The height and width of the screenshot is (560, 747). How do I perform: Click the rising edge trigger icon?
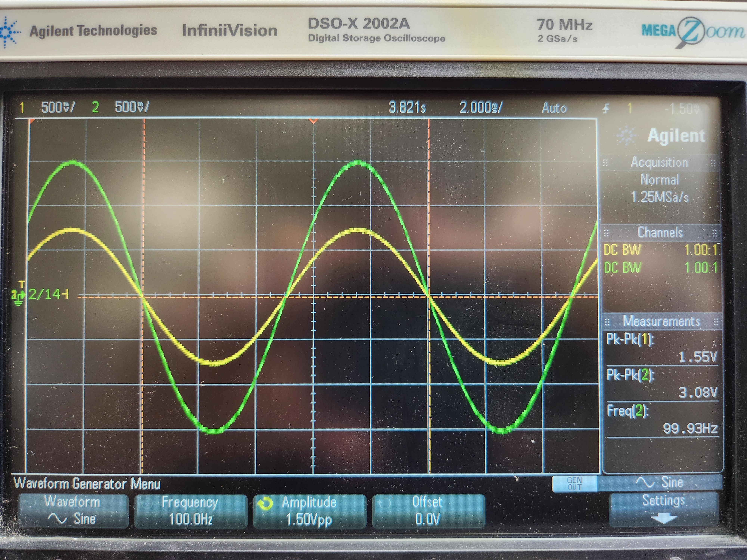tap(607, 109)
